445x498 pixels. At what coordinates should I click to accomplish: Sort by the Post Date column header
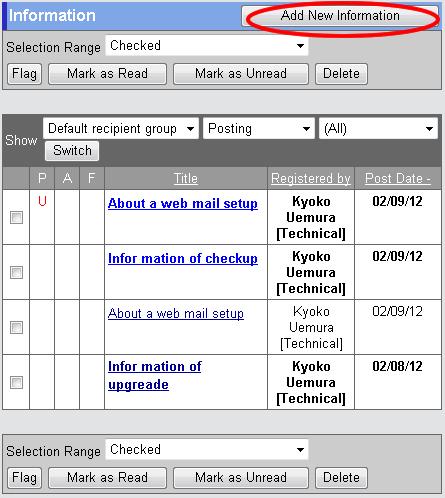398,178
